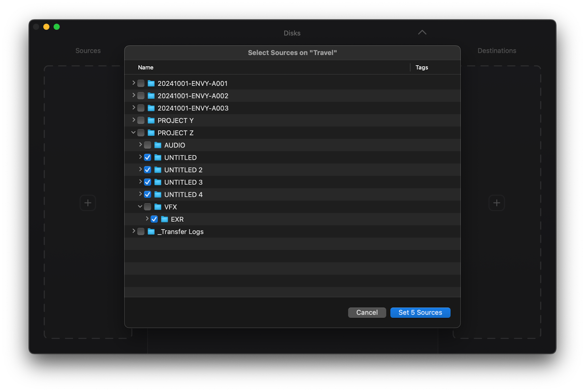Click the _Transfer Logs folder icon
This screenshot has height=392, width=585.
tap(151, 232)
